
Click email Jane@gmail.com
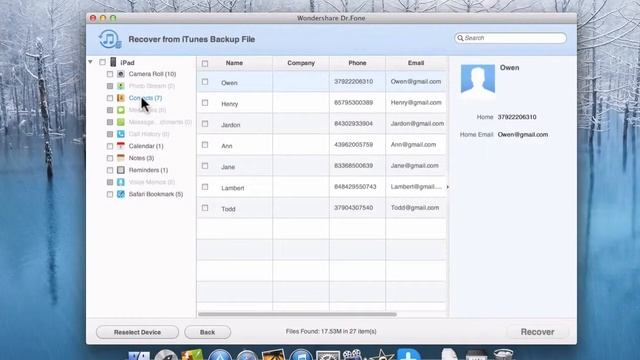click(x=415, y=165)
